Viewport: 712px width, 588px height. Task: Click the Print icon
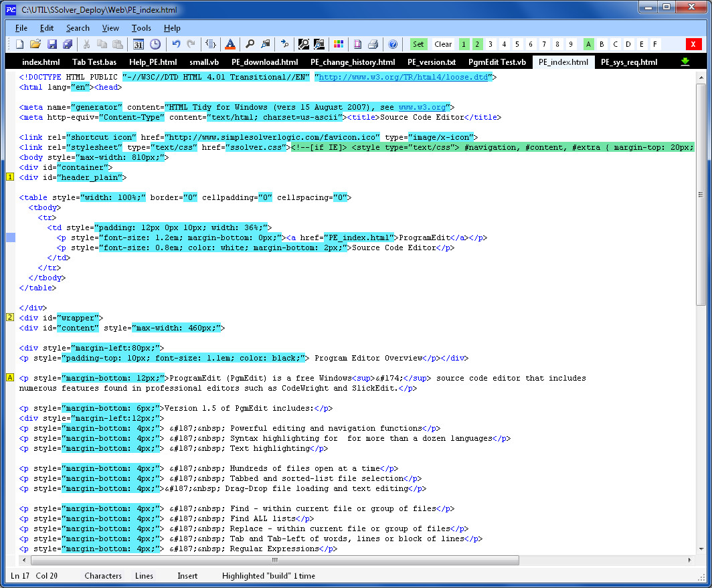coord(373,44)
